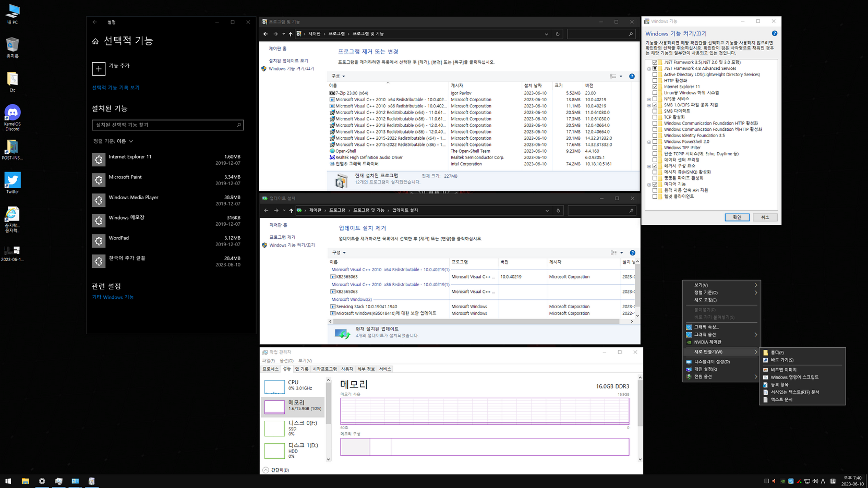
Task: Select 폴더(F) in the new submenu
Action: [x=802, y=352]
